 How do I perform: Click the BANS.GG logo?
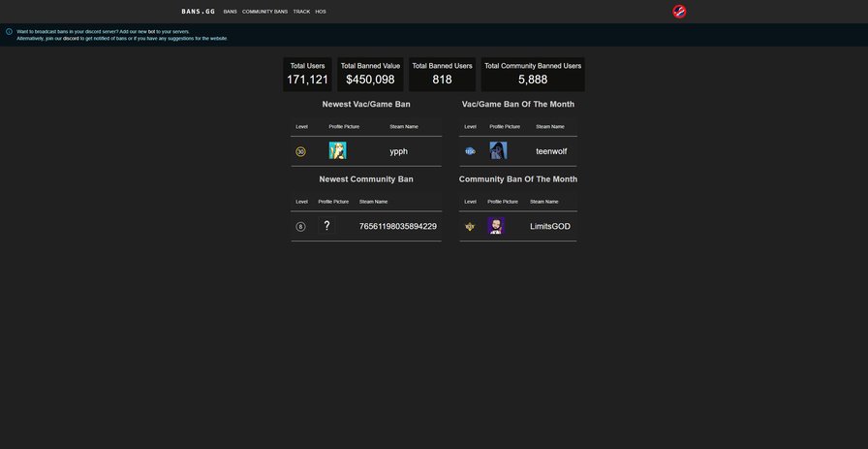coord(198,12)
